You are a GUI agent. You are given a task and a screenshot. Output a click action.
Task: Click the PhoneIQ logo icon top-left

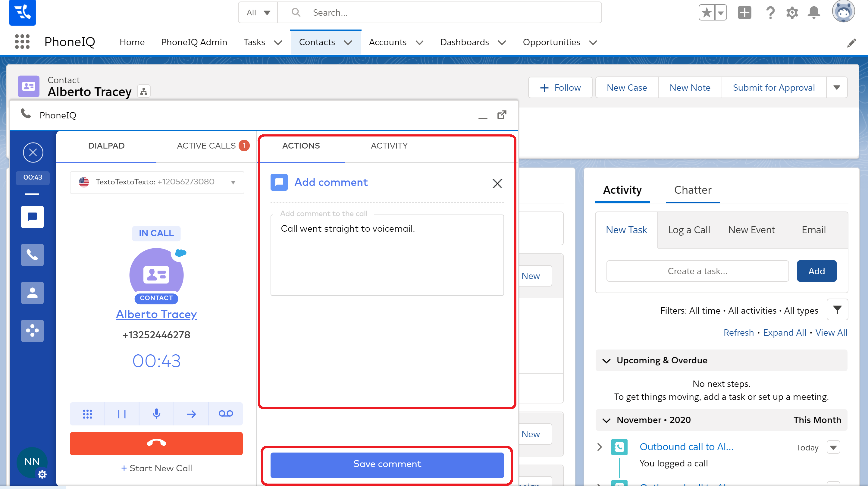tap(22, 13)
